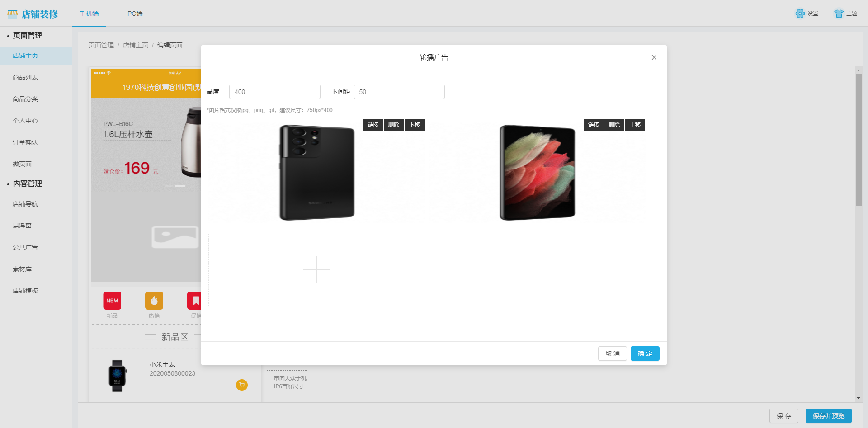
Task: Focus the 高度 height input field
Action: point(274,92)
